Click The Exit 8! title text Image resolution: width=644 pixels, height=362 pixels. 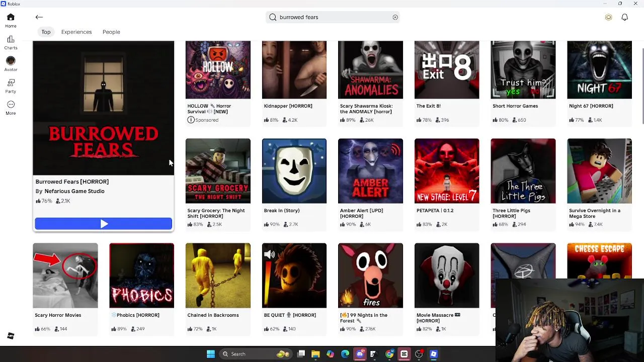[428, 106]
